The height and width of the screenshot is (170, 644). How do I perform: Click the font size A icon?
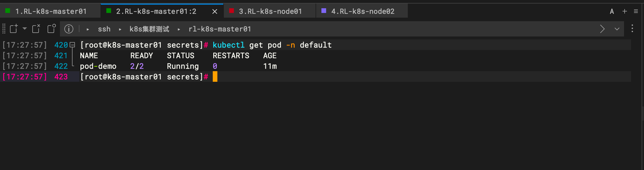[612, 11]
